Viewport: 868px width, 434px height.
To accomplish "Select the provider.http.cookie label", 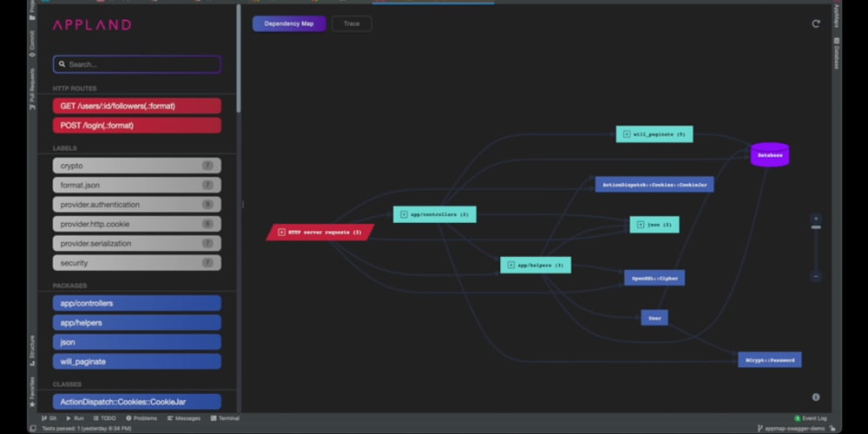I will point(137,224).
